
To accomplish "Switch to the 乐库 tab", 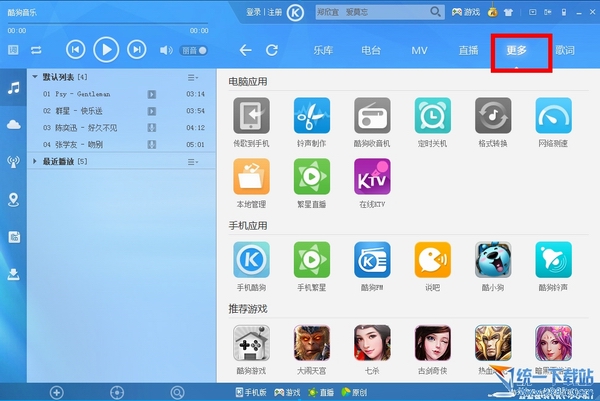I will 323,50.
